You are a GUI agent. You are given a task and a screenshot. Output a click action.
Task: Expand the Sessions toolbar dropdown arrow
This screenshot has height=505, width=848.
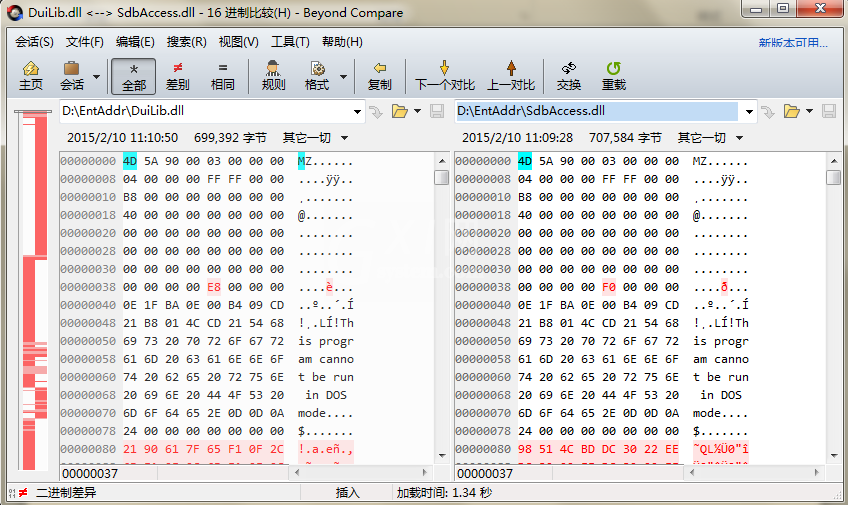96,76
